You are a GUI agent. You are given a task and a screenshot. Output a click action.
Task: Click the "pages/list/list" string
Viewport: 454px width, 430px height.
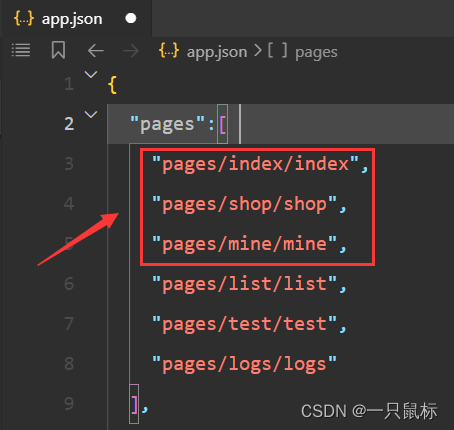pyautogui.click(x=244, y=284)
